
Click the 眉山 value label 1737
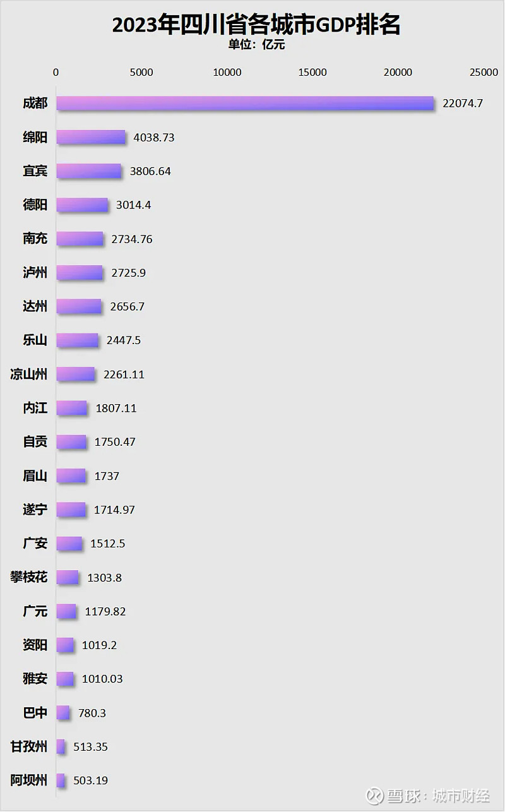pyautogui.click(x=107, y=476)
